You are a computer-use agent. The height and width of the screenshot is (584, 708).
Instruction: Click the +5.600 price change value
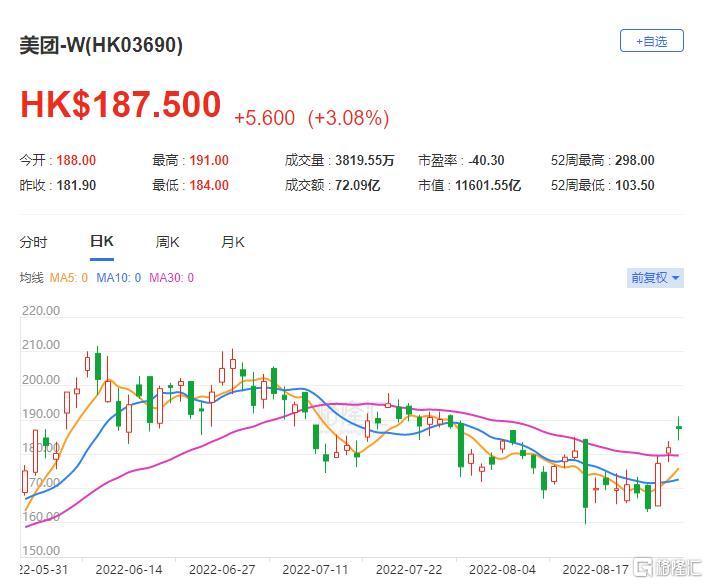tap(265, 118)
